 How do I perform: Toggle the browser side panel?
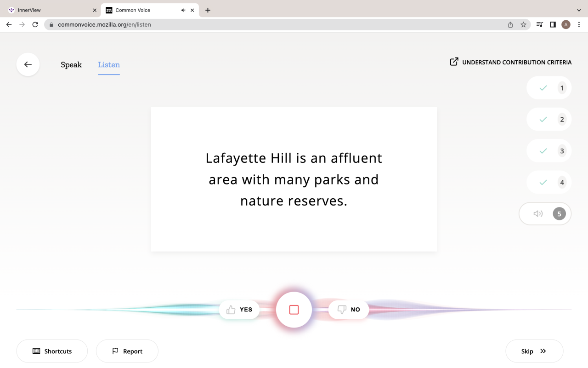tap(553, 25)
